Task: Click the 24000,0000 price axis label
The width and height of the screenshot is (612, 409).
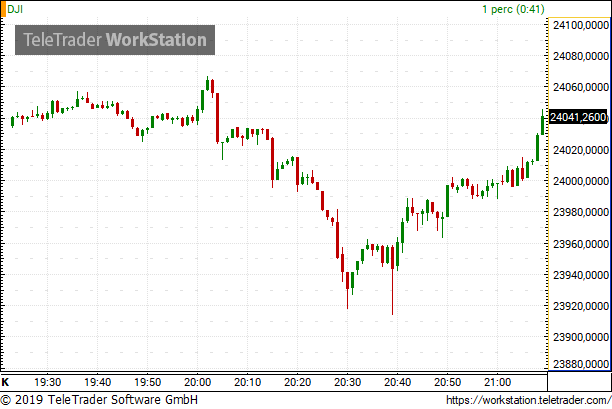Action: click(x=581, y=181)
